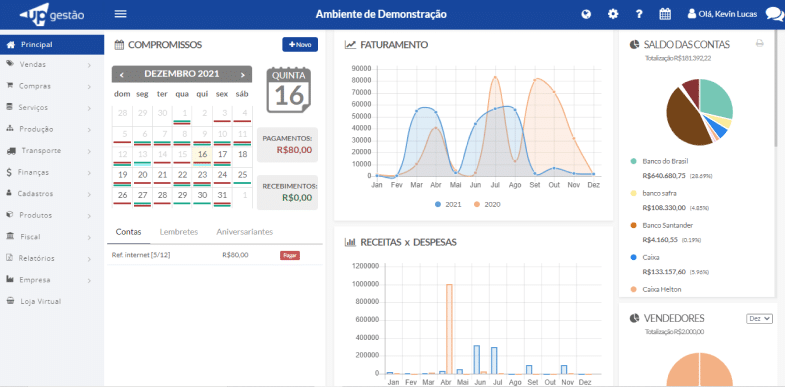
Task: Click the Faturamento line chart icon
Action: tap(350, 45)
